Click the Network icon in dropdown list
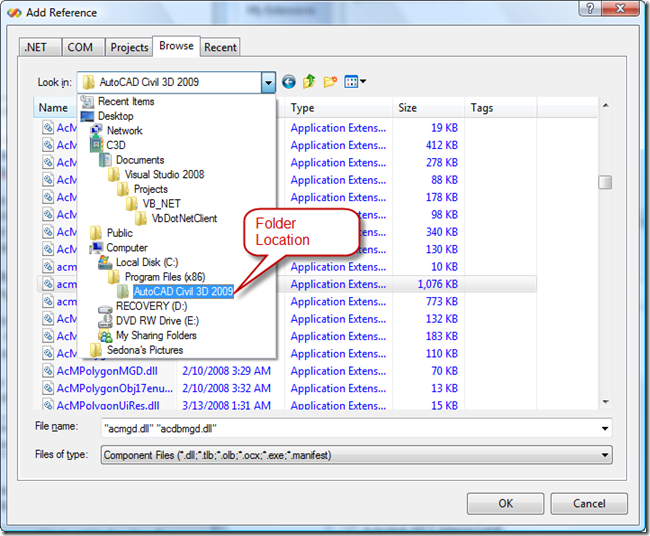Screen dimensions: 650x536 click(96, 130)
